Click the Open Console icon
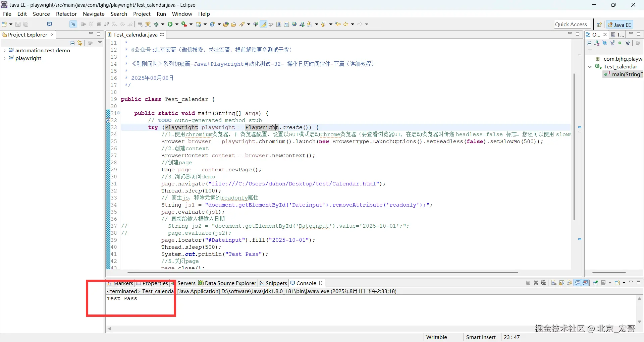This screenshot has width=644, height=342. (x=617, y=283)
